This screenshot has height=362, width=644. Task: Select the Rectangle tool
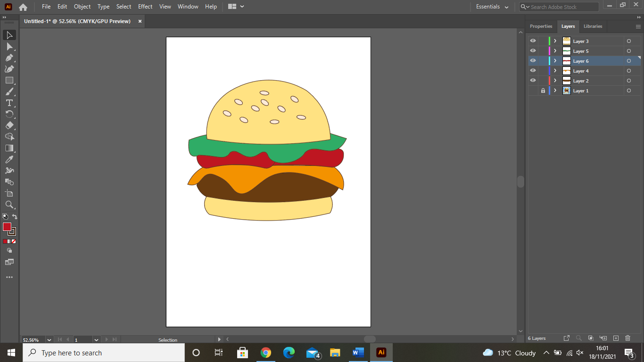(x=9, y=80)
